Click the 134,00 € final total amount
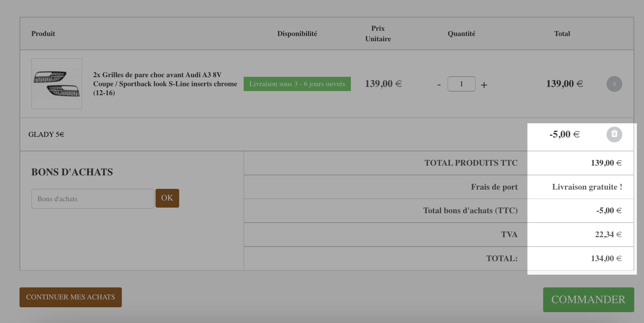 point(607,259)
